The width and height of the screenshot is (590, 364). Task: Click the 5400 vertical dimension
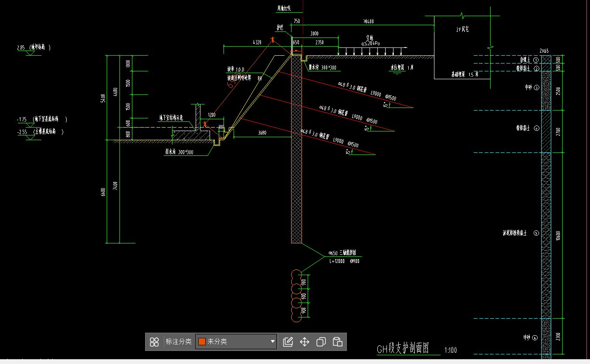click(103, 99)
